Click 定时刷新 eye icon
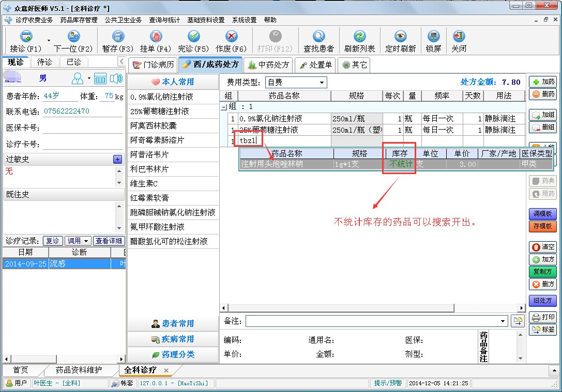This screenshot has height=392, width=562. 400,36
